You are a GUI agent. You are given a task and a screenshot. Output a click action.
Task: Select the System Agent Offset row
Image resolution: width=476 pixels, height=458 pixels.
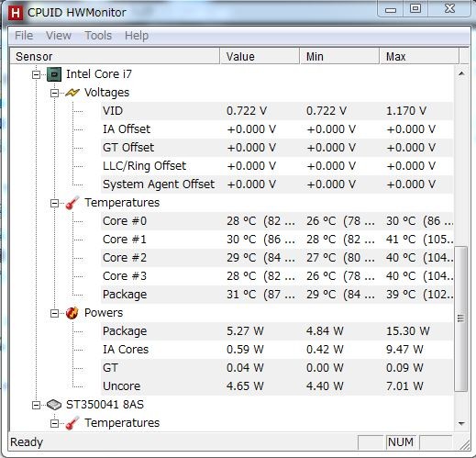pos(277,184)
